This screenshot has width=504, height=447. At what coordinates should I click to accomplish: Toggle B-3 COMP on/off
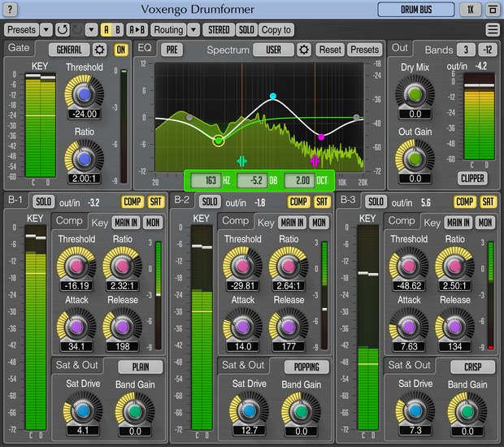465,202
